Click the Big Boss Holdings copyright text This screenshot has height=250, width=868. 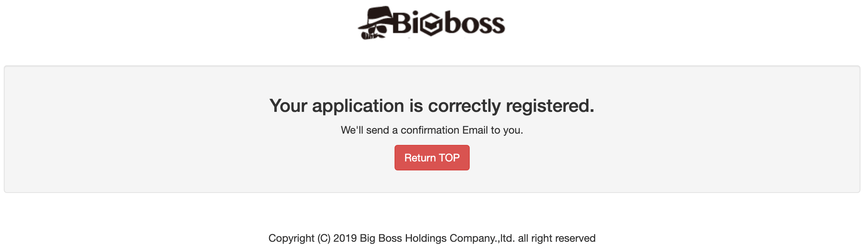[x=432, y=237]
